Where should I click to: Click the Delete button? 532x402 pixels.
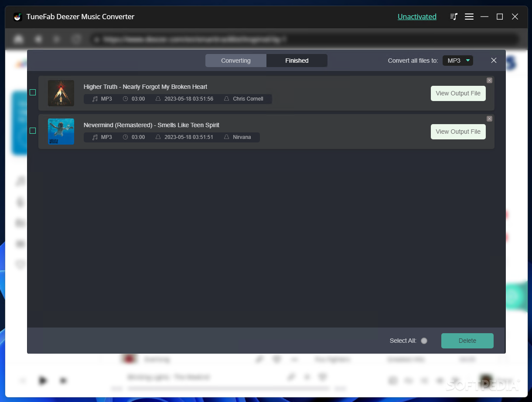pyautogui.click(x=467, y=341)
